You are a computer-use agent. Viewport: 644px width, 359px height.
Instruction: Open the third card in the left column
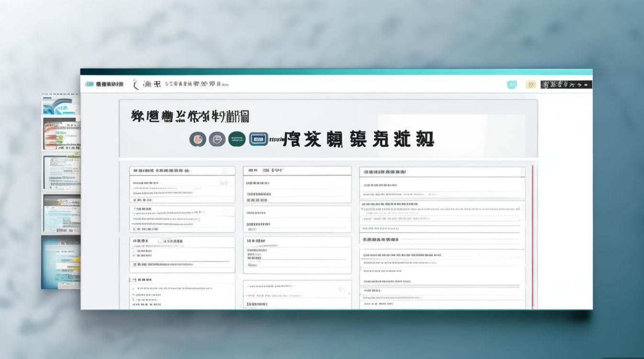pos(182,255)
